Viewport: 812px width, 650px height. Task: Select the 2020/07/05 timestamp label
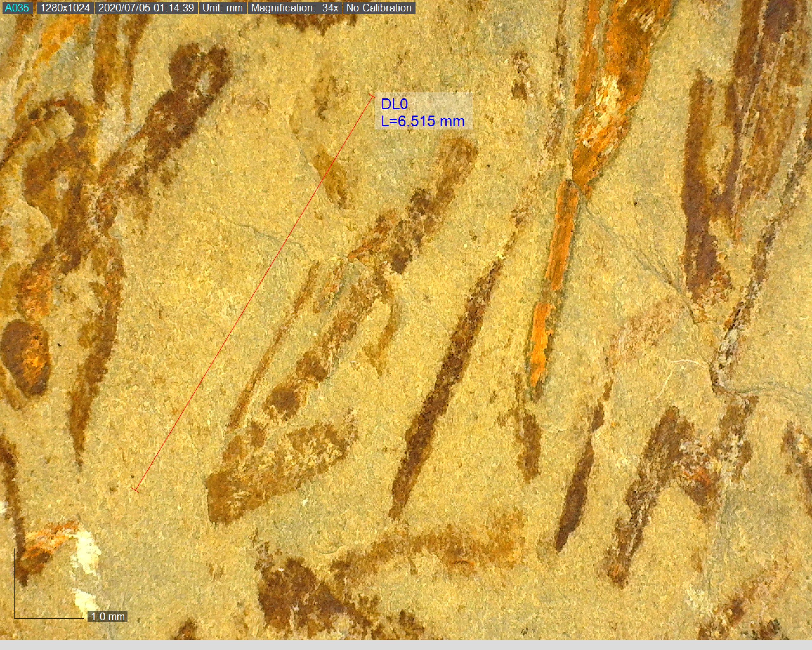(x=146, y=8)
